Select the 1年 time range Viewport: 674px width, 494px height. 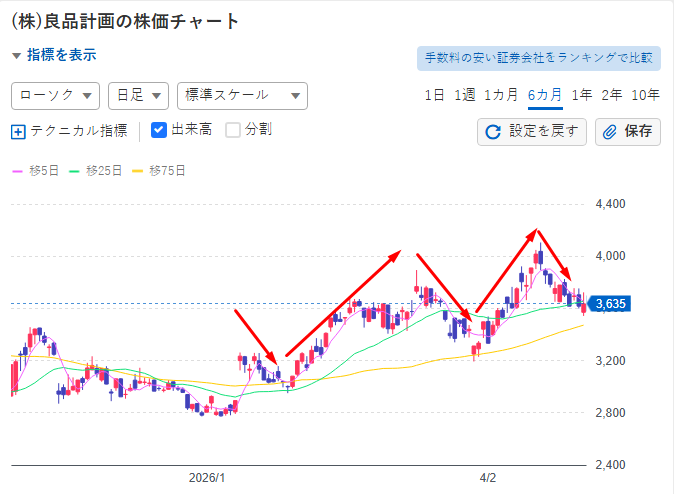point(582,95)
